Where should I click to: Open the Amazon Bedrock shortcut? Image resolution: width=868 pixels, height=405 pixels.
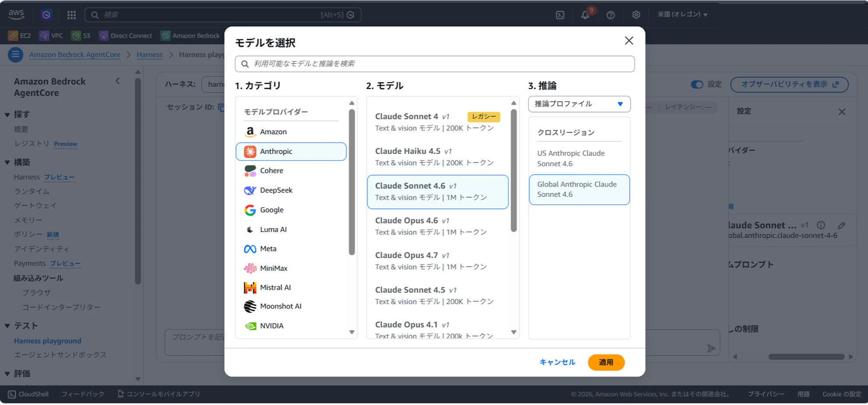190,35
